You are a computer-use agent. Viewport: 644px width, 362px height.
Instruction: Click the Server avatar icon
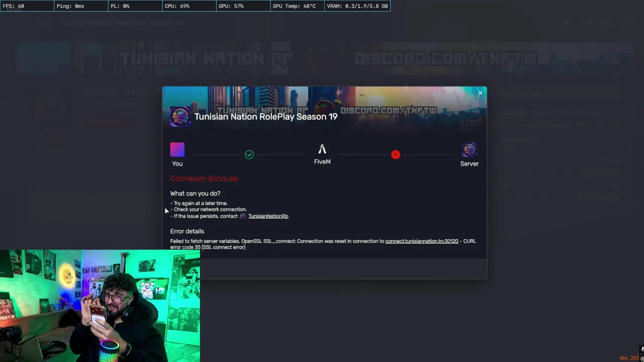coord(469,150)
